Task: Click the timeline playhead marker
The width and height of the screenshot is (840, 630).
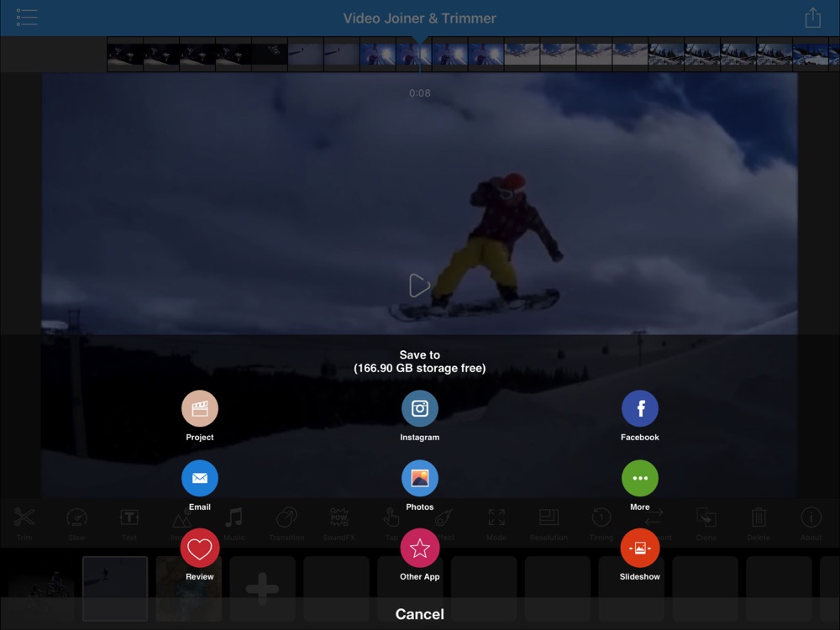Action: [419, 40]
